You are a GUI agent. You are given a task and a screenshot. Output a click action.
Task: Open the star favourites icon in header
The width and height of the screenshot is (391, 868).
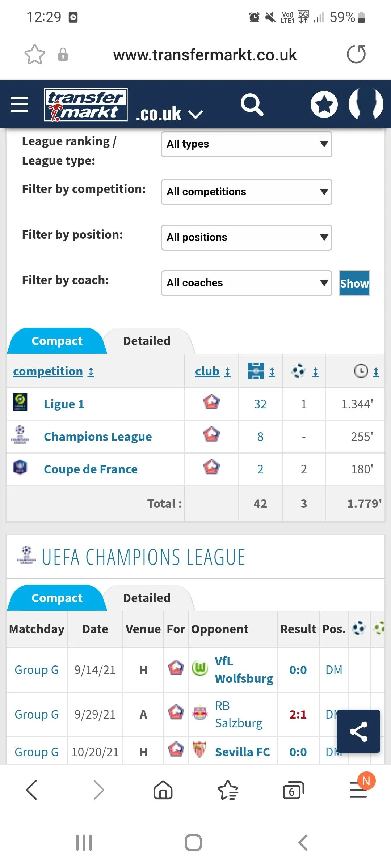click(x=324, y=105)
